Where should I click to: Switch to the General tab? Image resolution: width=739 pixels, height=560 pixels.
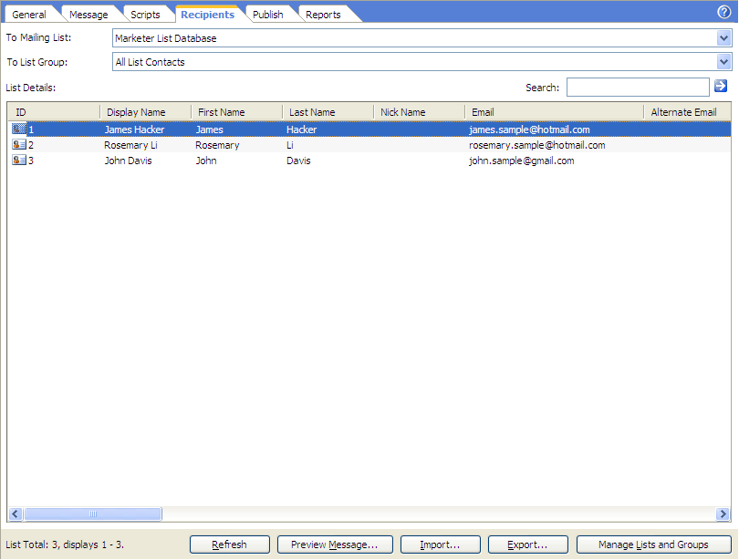click(x=29, y=15)
